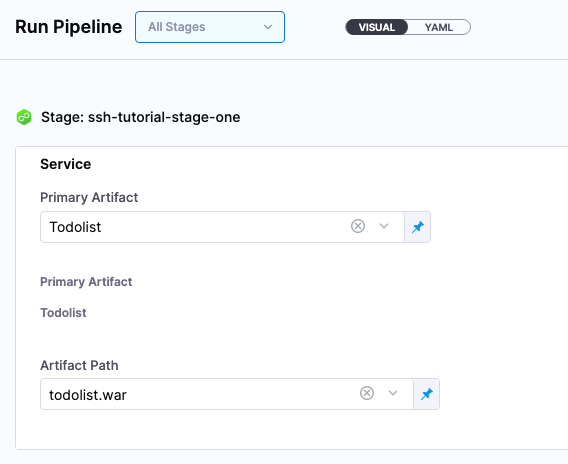Click the All Stages chevron arrow
568x464 pixels.
point(268,27)
